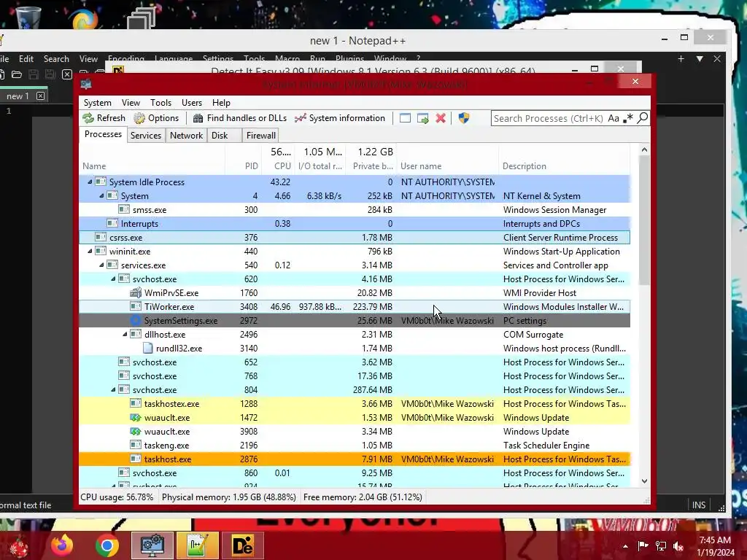Image resolution: width=747 pixels, height=560 pixels.
Task: Select wuauclt.exe with PID 1472
Action: 355,417
